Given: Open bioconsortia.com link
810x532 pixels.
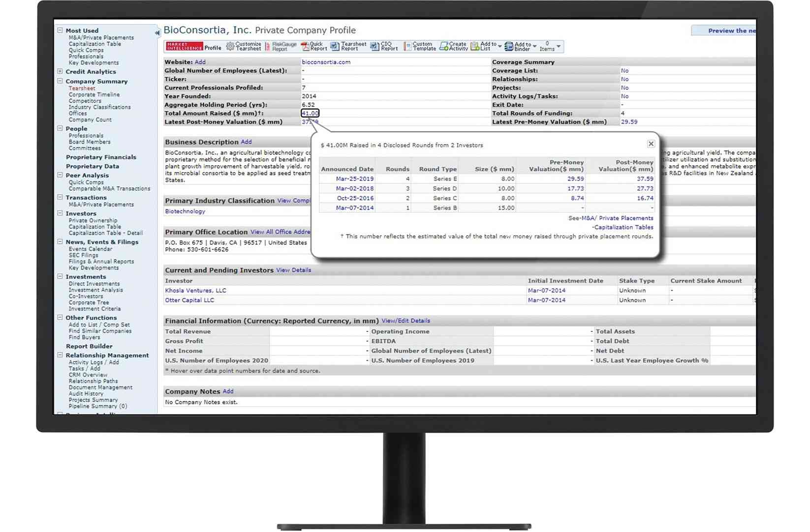Looking at the screenshot, I should [x=326, y=62].
